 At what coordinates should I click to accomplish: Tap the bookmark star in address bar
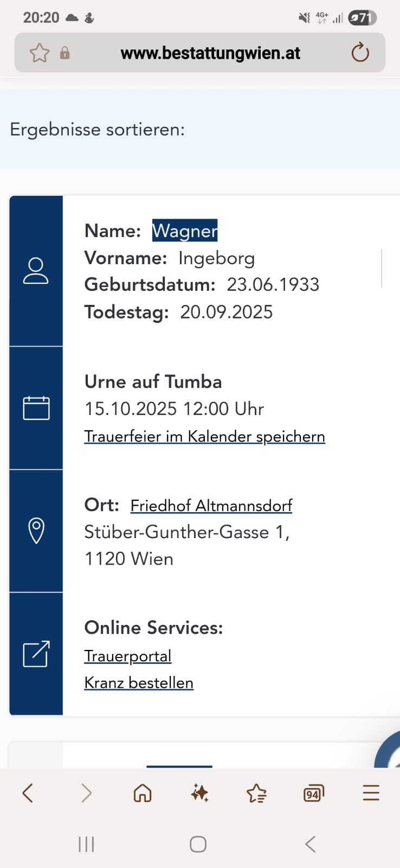click(39, 53)
